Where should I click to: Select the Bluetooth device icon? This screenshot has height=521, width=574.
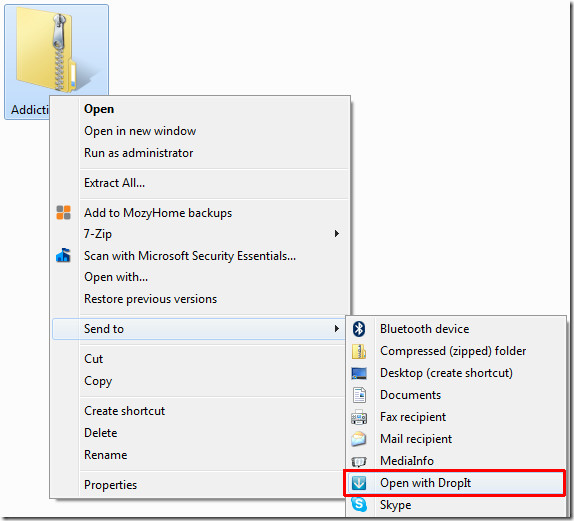pyautogui.click(x=359, y=328)
